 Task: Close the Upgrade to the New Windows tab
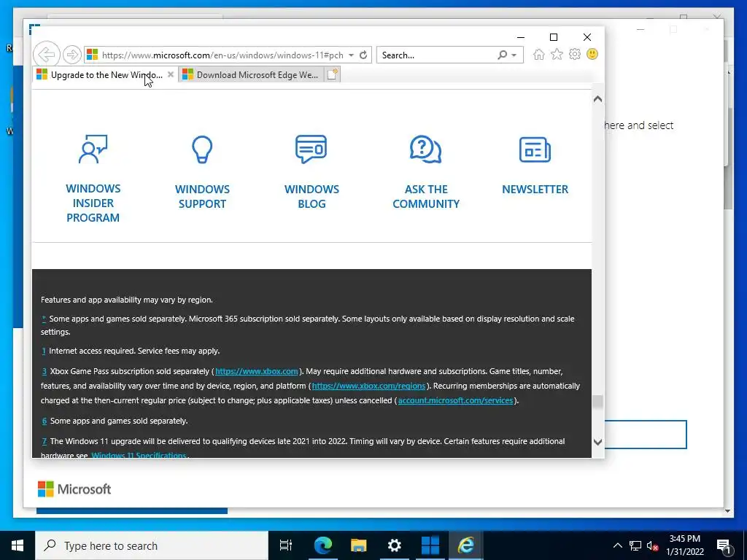(x=171, y=74)
